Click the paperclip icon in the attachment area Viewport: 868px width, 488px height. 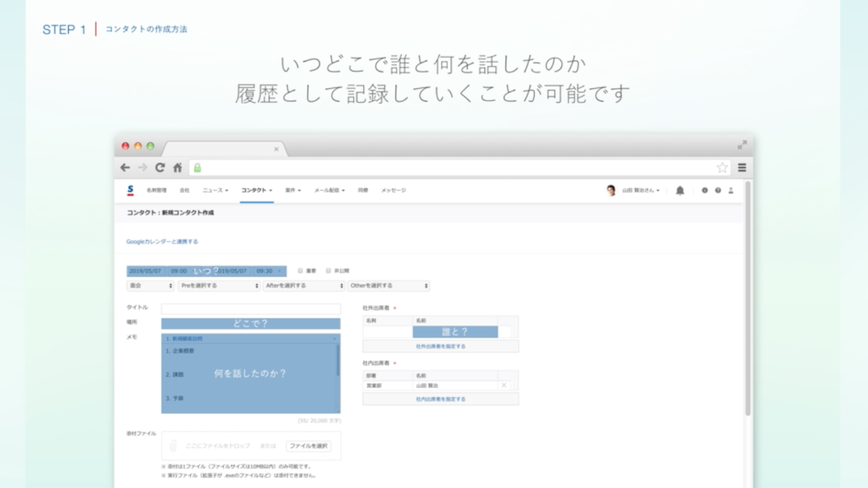pos(173,446)
